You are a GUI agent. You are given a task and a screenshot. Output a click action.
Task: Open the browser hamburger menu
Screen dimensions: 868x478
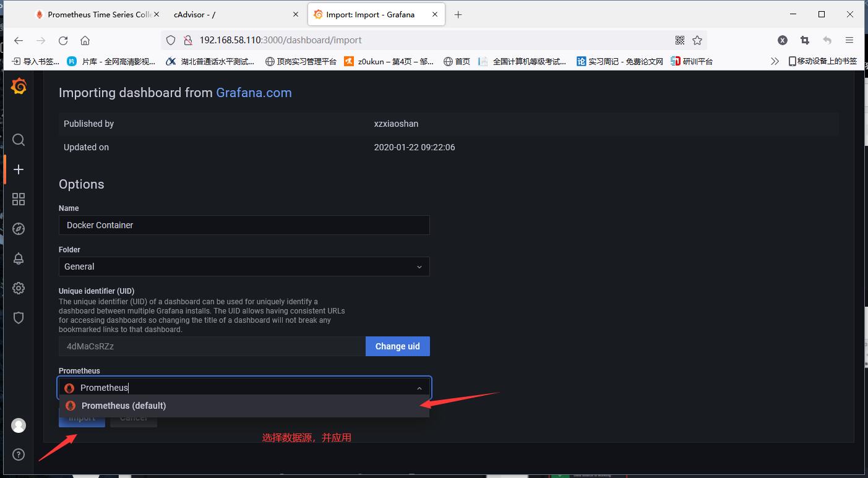coord(849,40)
